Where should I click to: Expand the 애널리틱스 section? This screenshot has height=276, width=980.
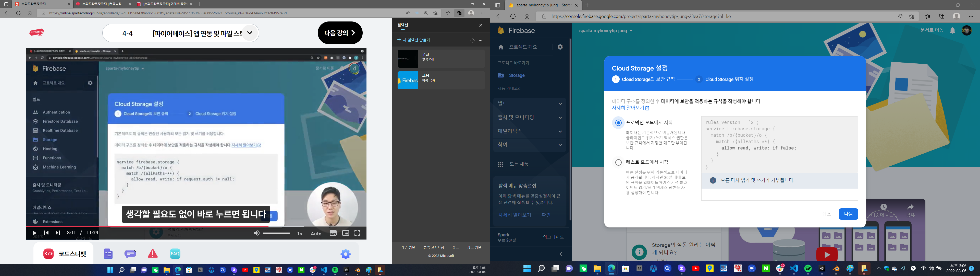(530, 131)
